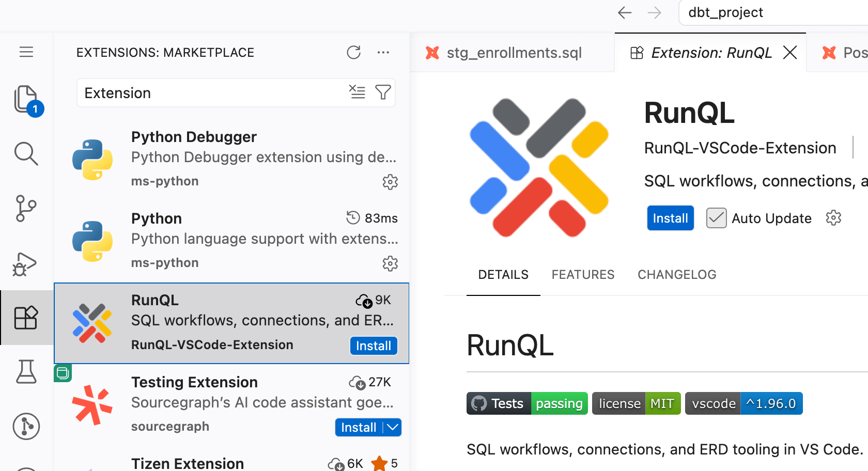Clear the extensions search results

coord(357,92)
